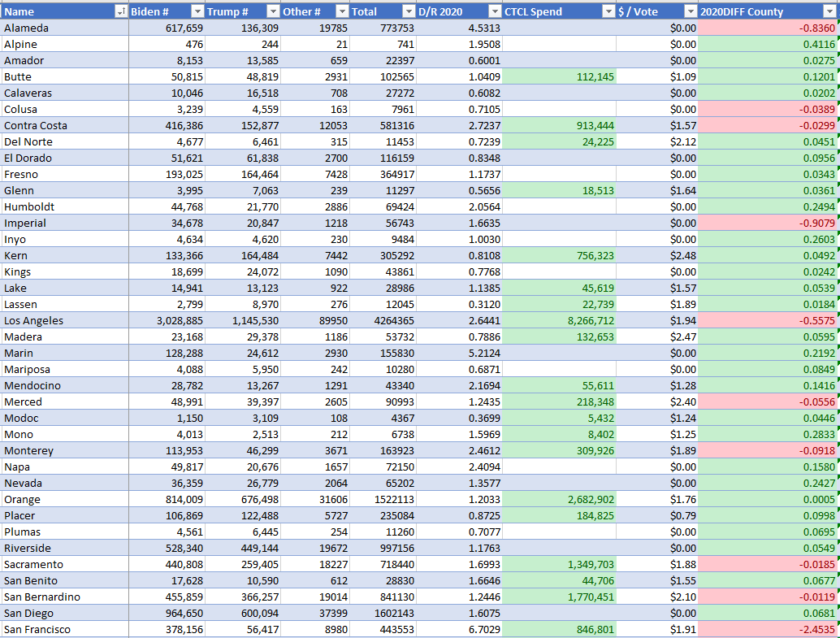Select Biden count 964,650 for San Diego
840x638 pixels.
167,614
